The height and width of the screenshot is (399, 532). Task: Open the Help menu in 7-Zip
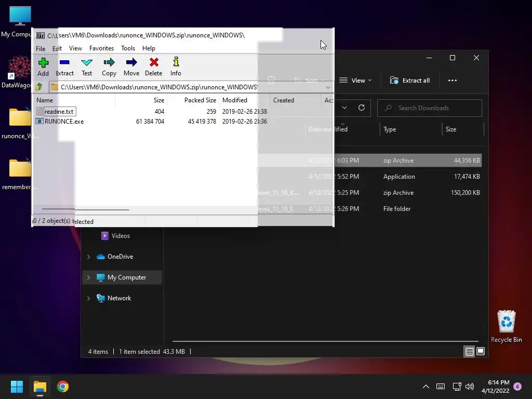tap(149, 48)
